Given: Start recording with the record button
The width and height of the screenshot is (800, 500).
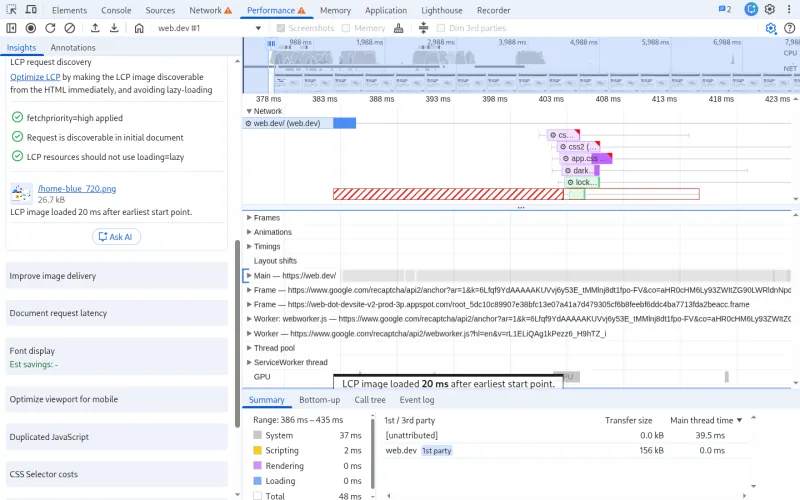Looking at the screenshot, I should click(31, 28).
